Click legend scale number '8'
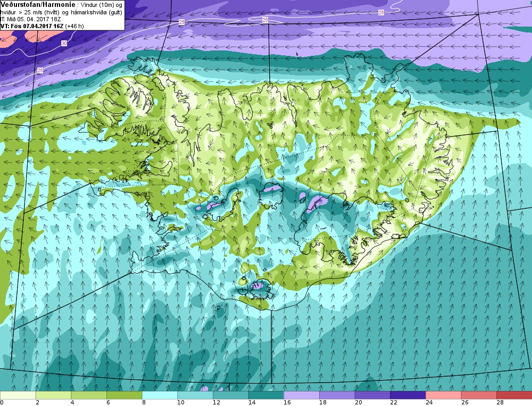This screenshot has width=532, height=406. [144, 403]
